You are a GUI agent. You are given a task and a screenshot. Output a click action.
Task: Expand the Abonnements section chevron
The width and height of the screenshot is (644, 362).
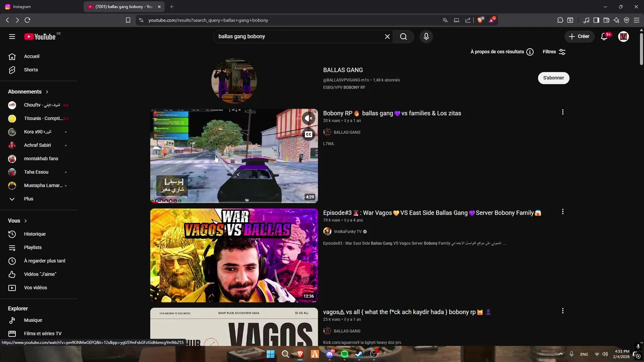(47, 92)
